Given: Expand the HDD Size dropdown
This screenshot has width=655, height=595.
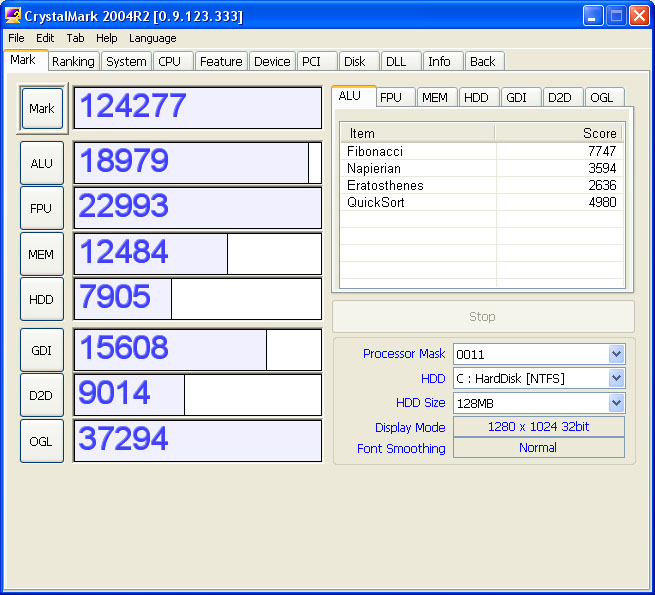Looking at the screenshot, I should (617, 403).
